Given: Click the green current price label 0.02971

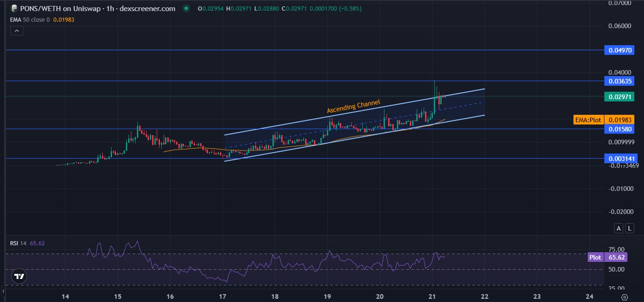Looking at the screenshot, I should tap(619, 96).
